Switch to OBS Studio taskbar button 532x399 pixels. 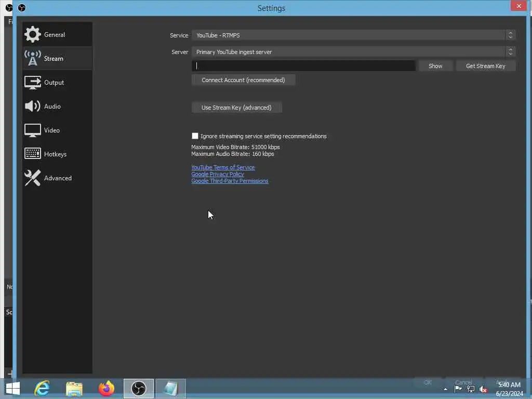(138, 389)
